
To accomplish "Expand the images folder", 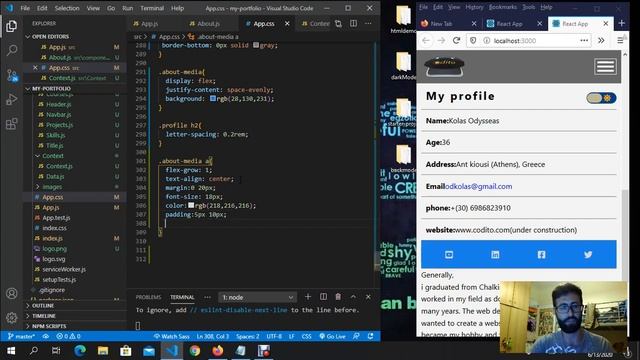I will point(52,187).
